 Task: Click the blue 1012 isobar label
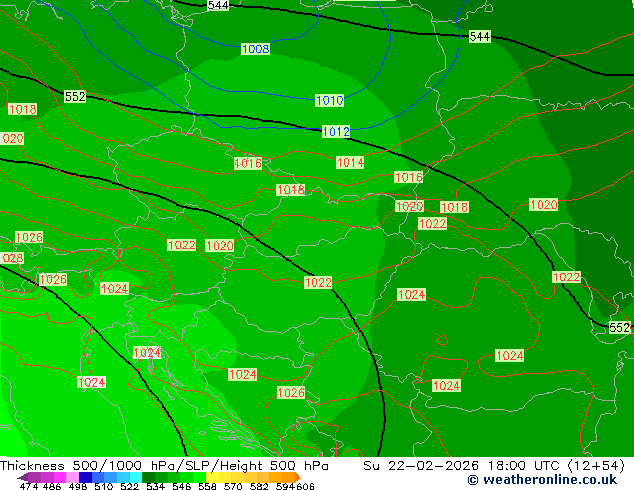coord(336,131)
